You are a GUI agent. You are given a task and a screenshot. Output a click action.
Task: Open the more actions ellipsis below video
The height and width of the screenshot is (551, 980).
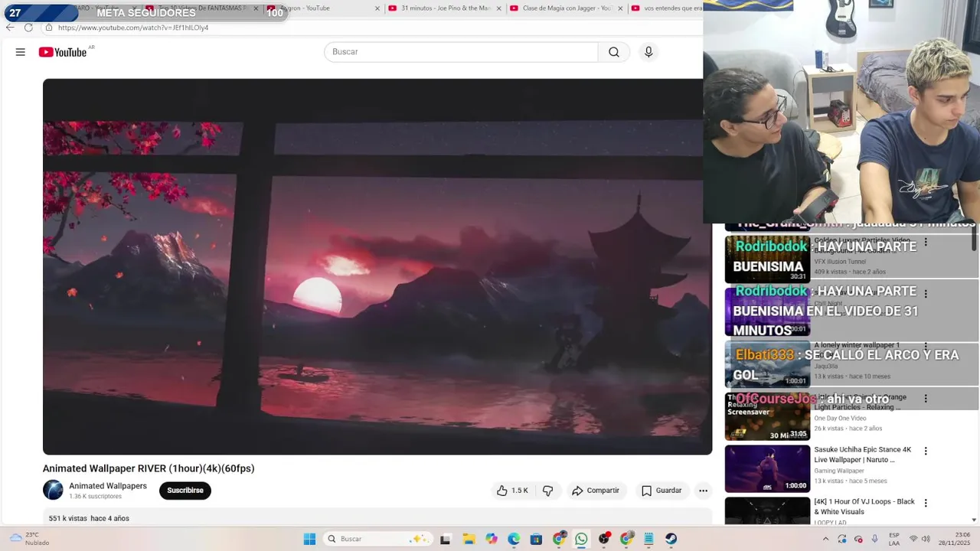point(703,491)
